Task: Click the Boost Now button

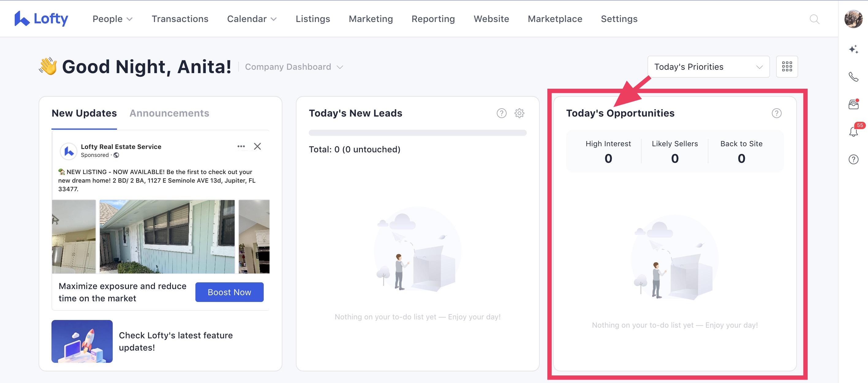Action: (229, 292)
